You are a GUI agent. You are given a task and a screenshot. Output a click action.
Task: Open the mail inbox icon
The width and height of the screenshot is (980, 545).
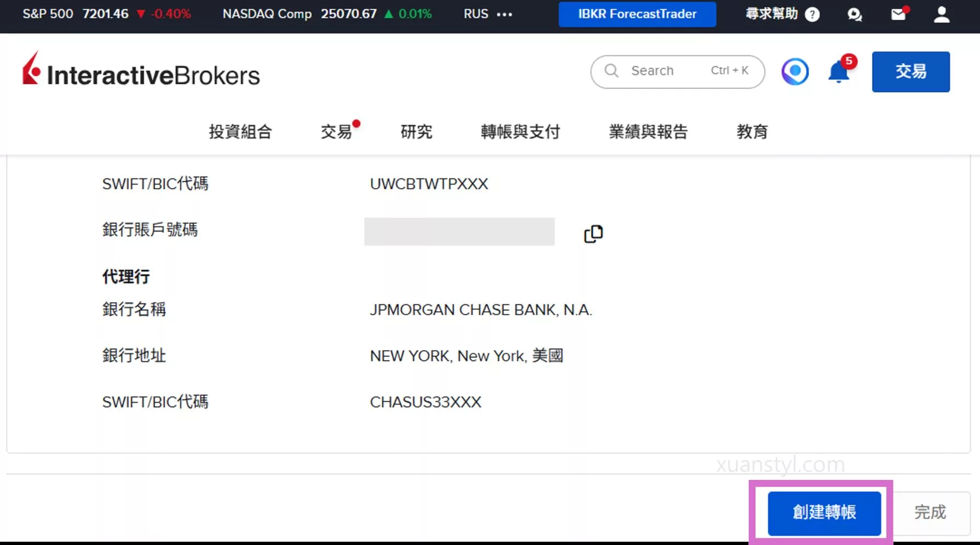(898, 14)
